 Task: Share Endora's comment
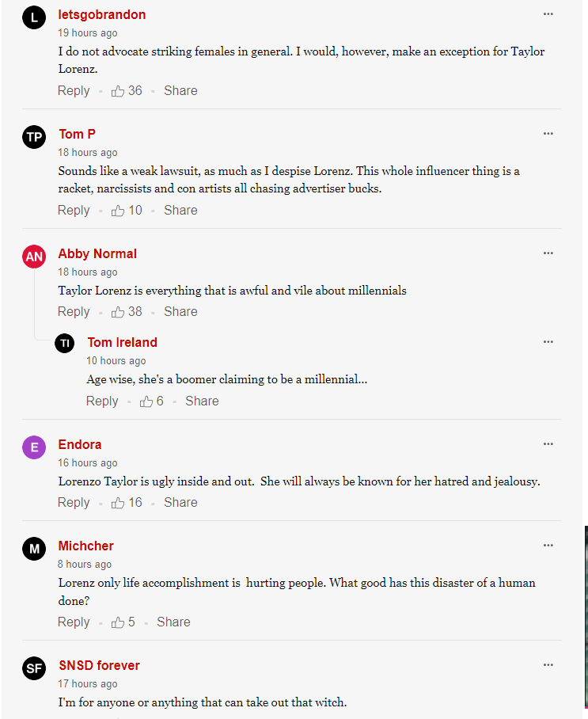pos(180,502)
